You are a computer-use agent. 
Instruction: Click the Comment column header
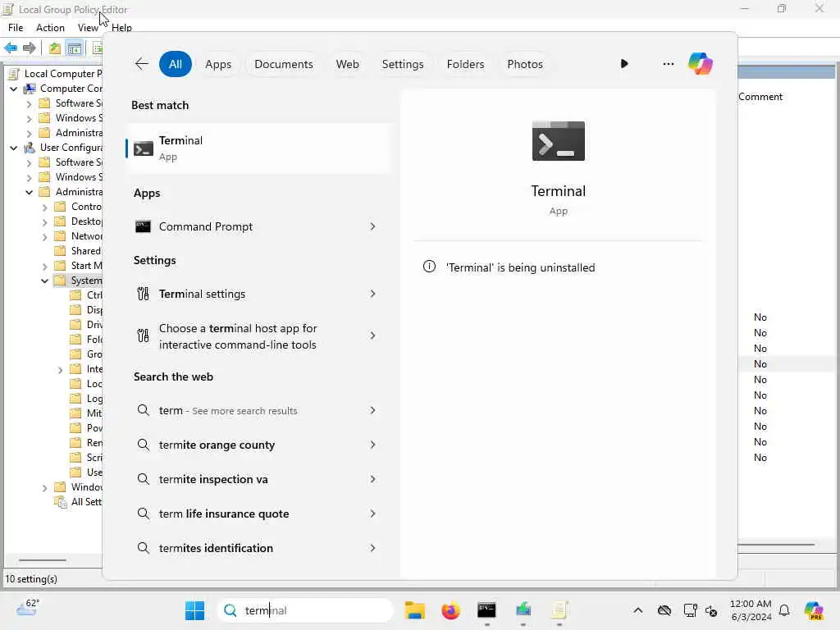pyautogui.click(x=760, y=97)
